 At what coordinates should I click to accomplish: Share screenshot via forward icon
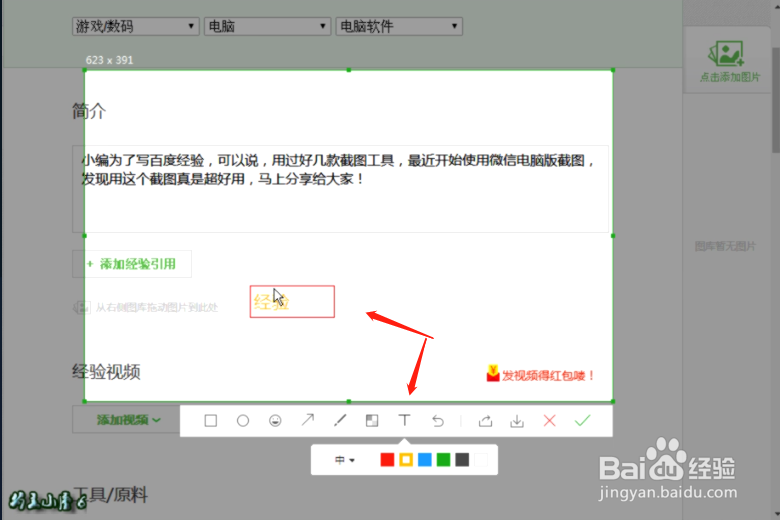click(485, 421)
